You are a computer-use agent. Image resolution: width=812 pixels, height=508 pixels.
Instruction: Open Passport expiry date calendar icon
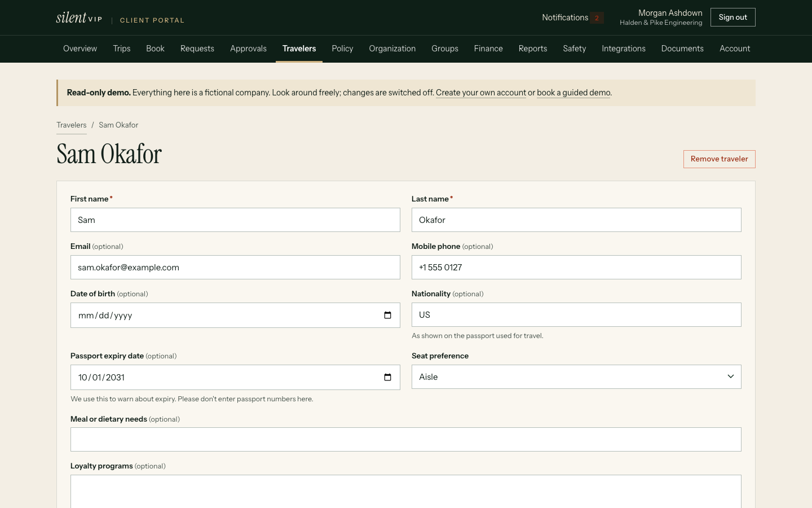pyautogui.click(x=387, y=378)
